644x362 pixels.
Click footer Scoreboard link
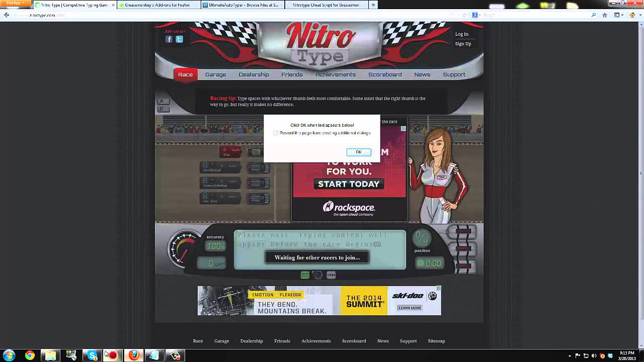(x=354, y=341)
